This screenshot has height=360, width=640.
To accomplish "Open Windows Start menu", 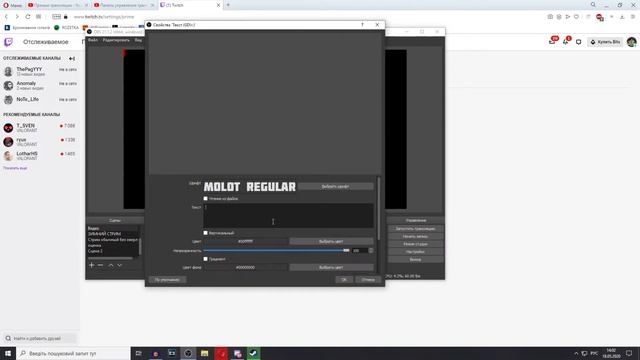I will click(8, 353).
